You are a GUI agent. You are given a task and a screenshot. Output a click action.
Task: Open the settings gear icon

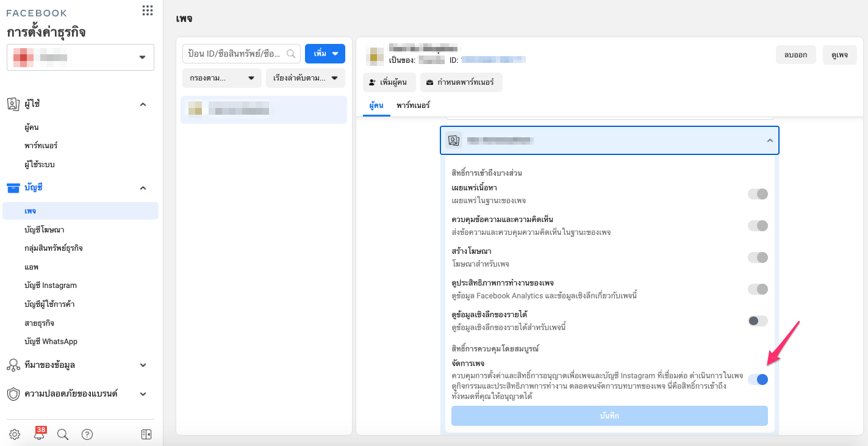coord(15,434)
